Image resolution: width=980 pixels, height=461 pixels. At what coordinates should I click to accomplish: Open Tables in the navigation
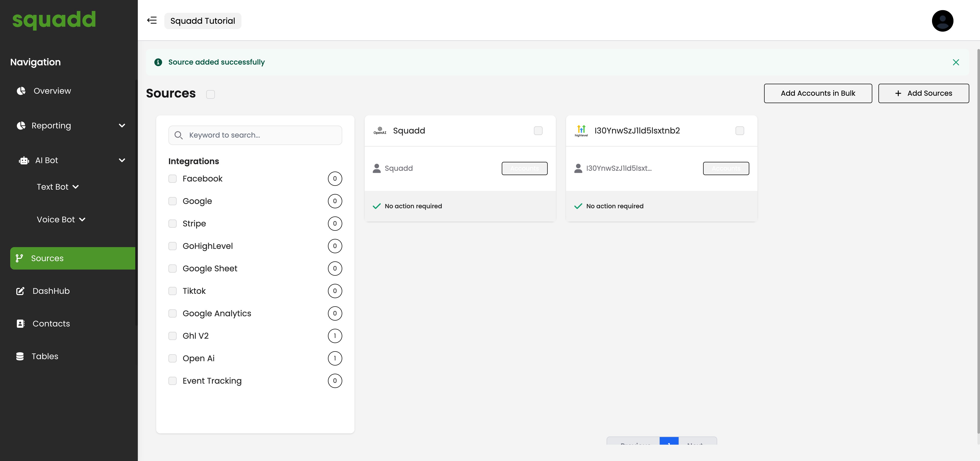pos(44,356)
